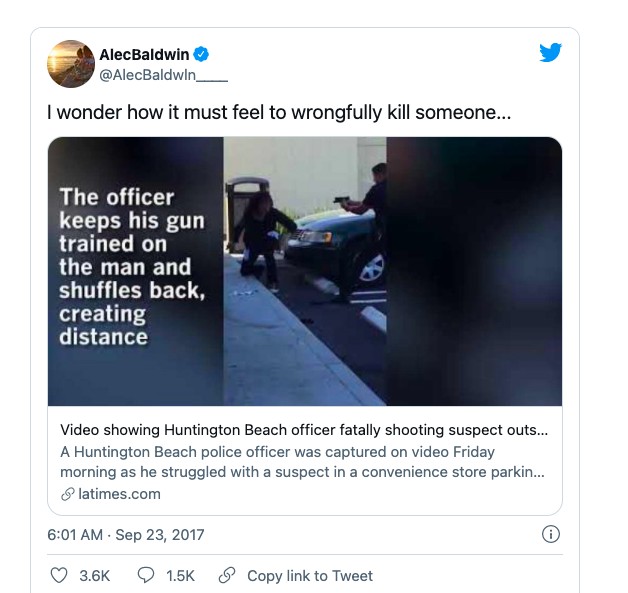628x593 pixels.
Task: Click the blue Twitter bird logo
Action: (x=550, y=53)
